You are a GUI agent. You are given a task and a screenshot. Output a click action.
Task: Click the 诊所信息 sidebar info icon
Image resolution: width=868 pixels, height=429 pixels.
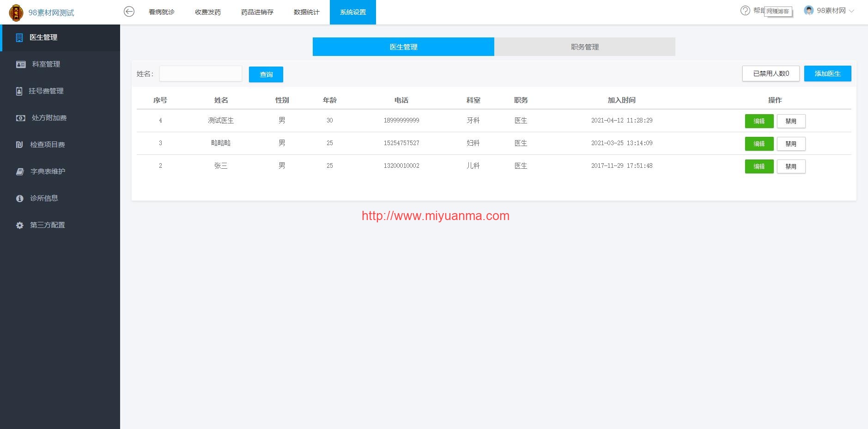(x=19, y=198)
